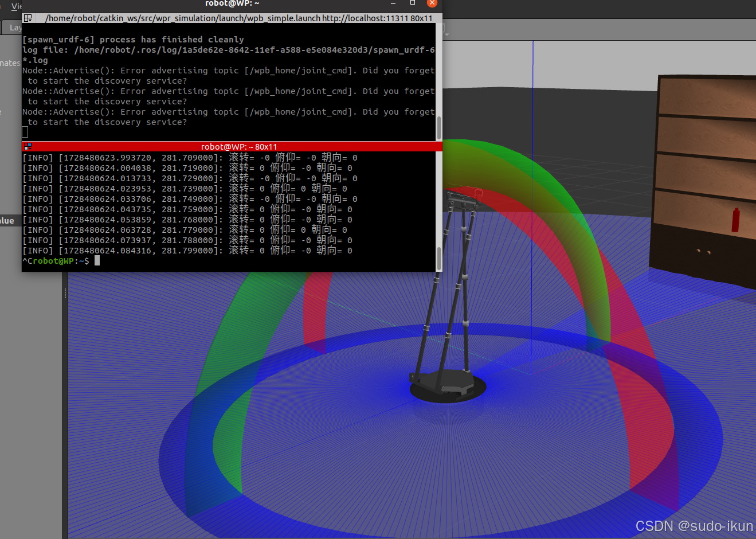The width and height of the screenshot is (756, 539).
Task: Maximize the robot@WP terminal window
Action: (412, 3)
